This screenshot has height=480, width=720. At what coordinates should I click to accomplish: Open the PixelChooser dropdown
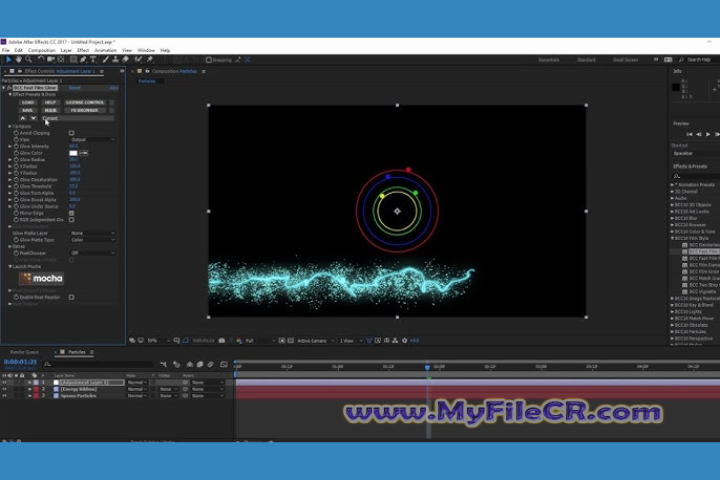coord(92,253)
